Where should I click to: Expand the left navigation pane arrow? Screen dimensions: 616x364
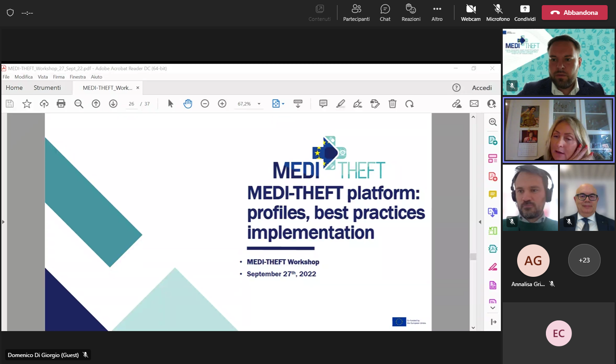point(3,222)
